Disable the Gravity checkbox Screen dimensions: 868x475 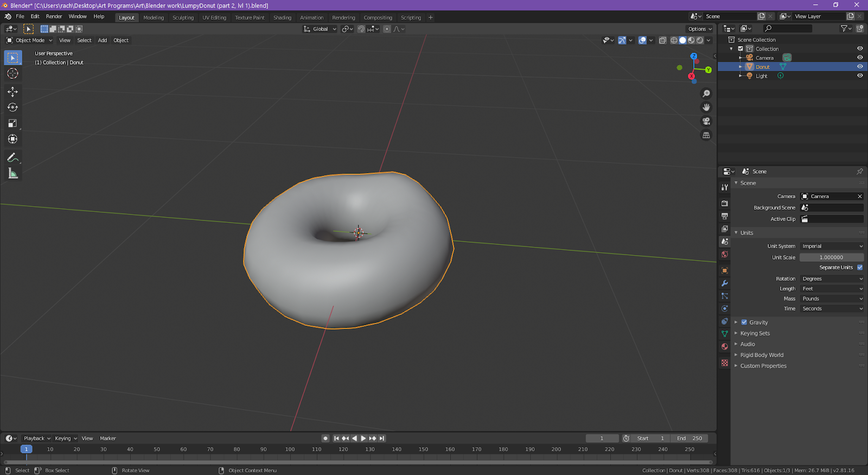pyautogui.click(x=744, y=322)
